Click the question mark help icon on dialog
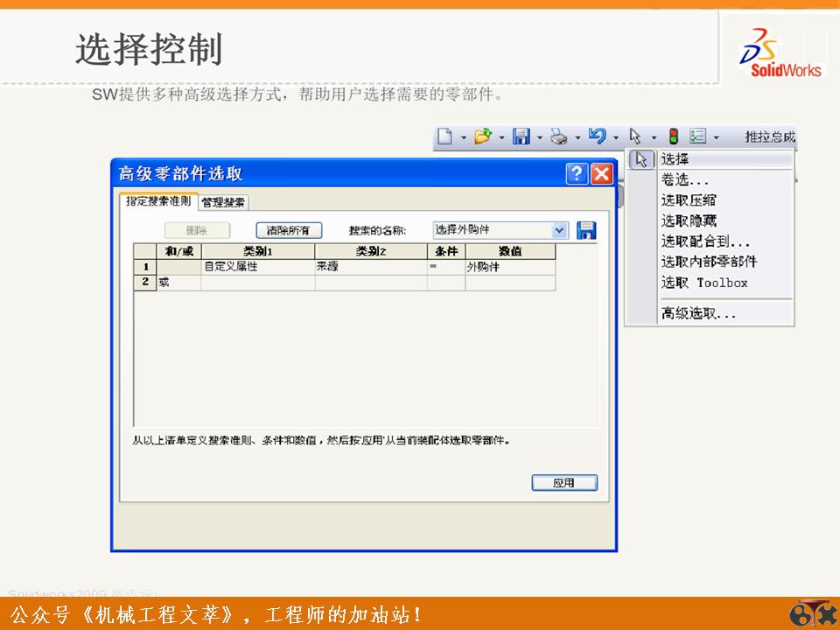The height and width of the screenshot is (630, 840). pos(577,174)
